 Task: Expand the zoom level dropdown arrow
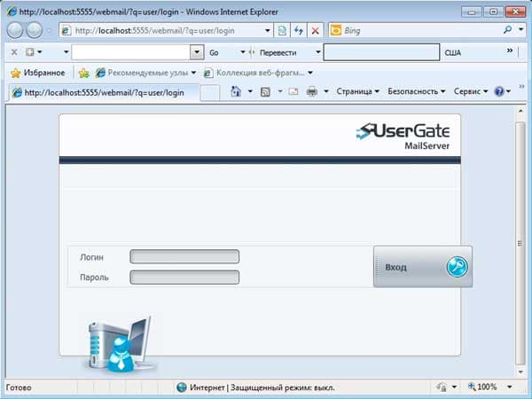click(510, 387)
